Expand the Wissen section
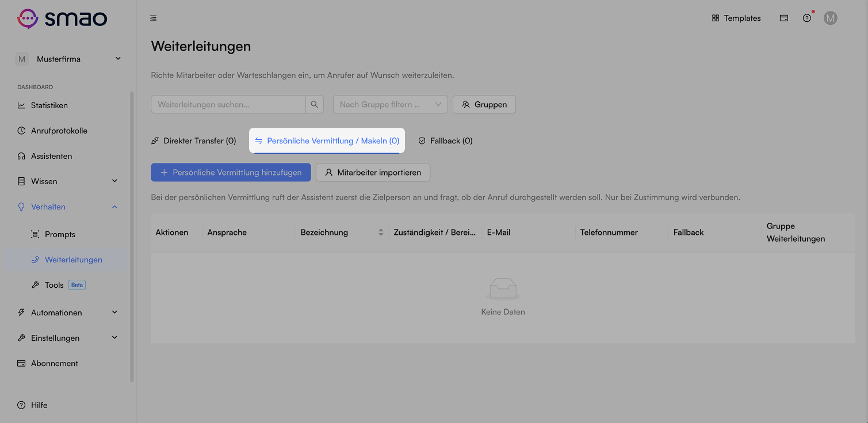This screenshot has height=423, width=868. point(68,181)
